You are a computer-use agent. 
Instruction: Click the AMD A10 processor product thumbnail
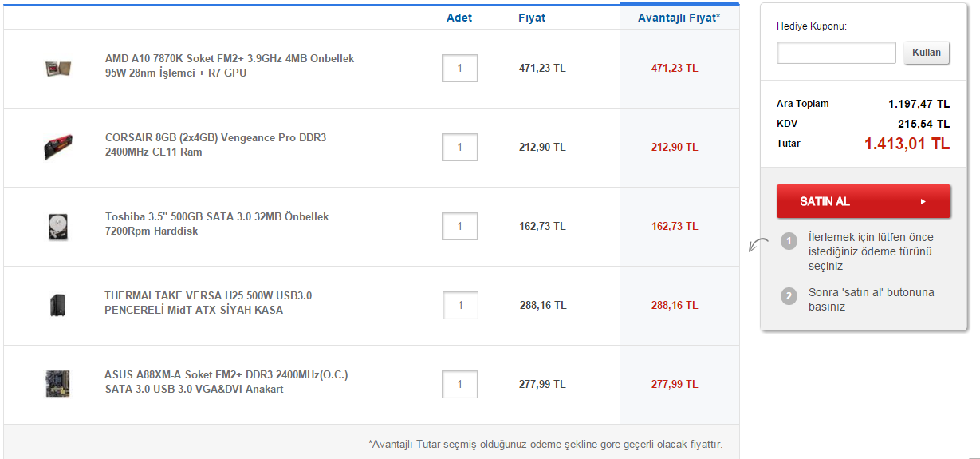coord(59,69)
